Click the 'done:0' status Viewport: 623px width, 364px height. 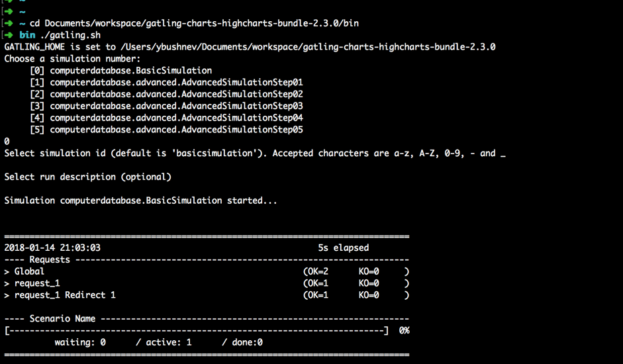248,343
